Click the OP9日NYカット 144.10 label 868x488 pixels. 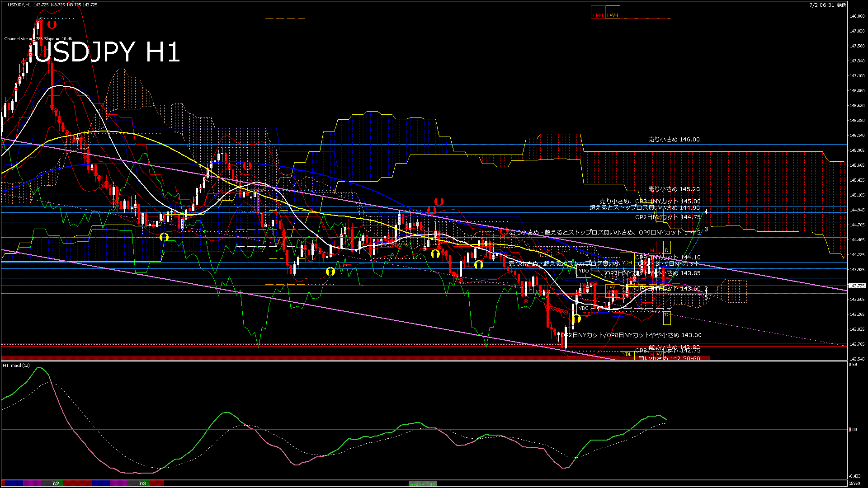(668, 258)
